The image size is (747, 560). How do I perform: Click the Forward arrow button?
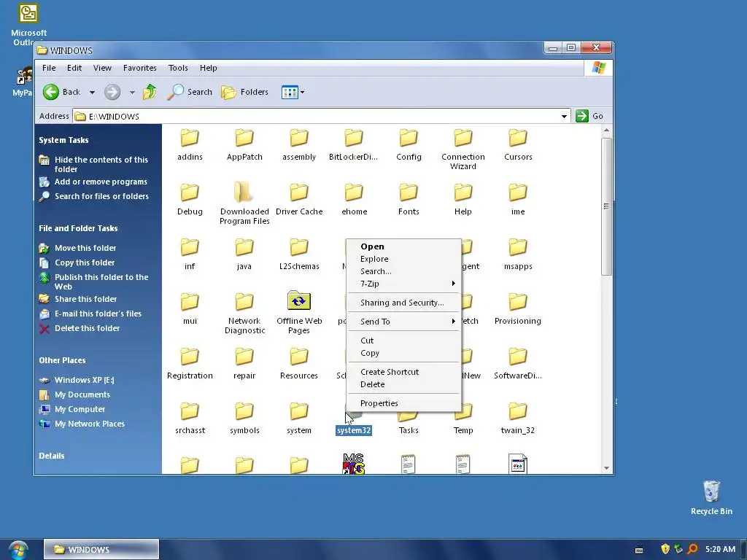(x=112, y=92)
